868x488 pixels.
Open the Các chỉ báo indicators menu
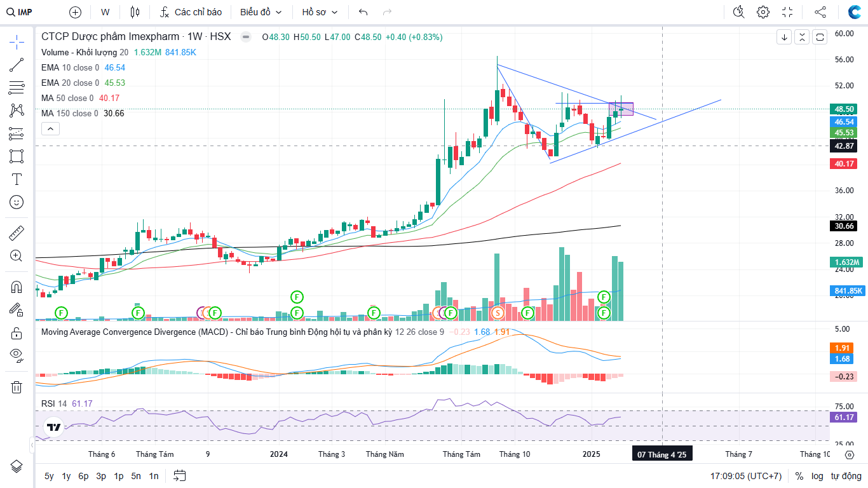tap(191, 12)
